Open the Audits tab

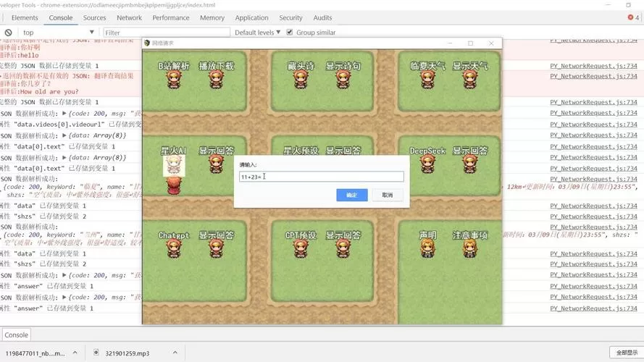322,17
